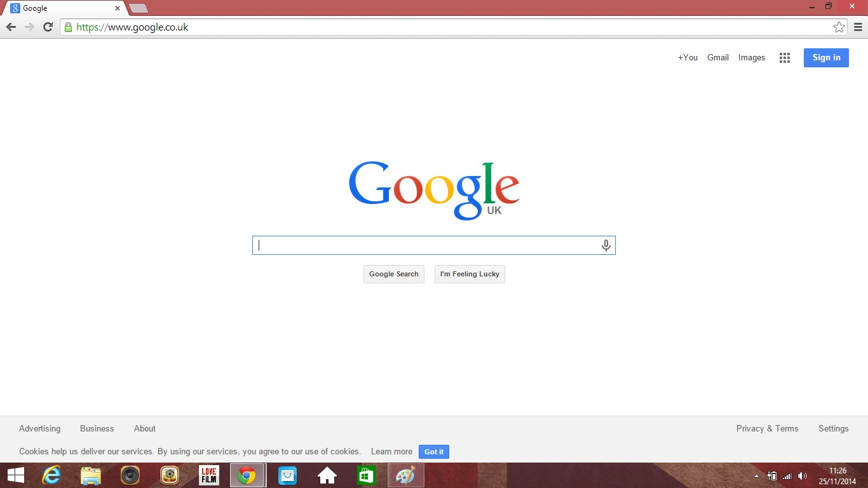Open the Images link
The image size is (868, 488).
click(x=752, y=58)
